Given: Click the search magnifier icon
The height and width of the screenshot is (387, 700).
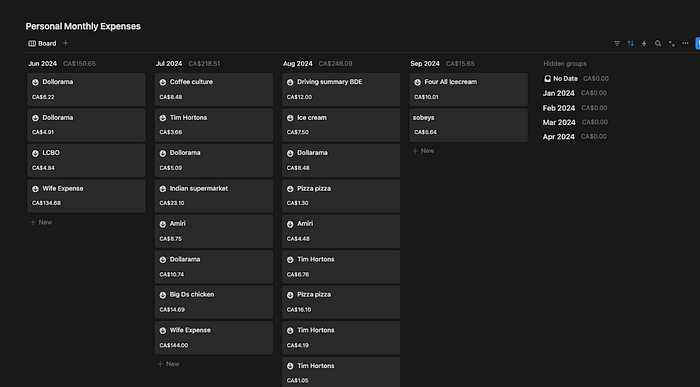Looking at the screenshot, I should [x=658, y=43].
